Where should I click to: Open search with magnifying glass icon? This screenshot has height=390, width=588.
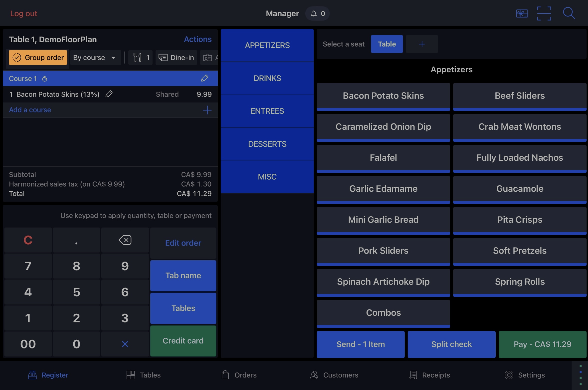pyautogui.click(x=568, y=13)
